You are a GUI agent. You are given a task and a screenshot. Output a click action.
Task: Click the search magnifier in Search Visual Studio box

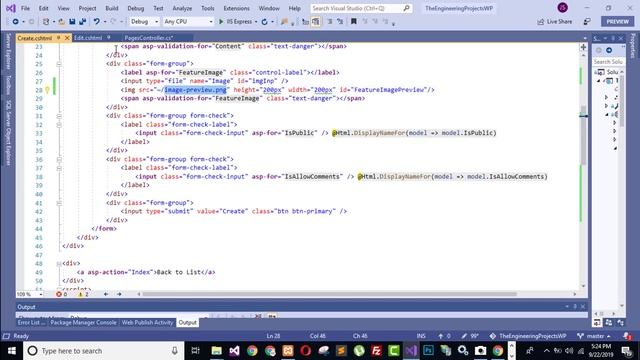[x=407, y=8]
